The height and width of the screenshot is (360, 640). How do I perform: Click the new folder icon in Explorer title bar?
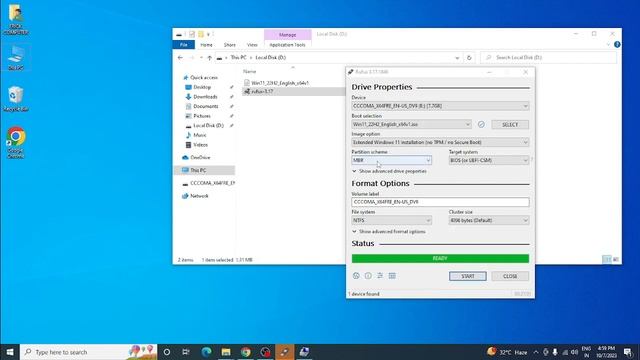click(x=201, y=34)
